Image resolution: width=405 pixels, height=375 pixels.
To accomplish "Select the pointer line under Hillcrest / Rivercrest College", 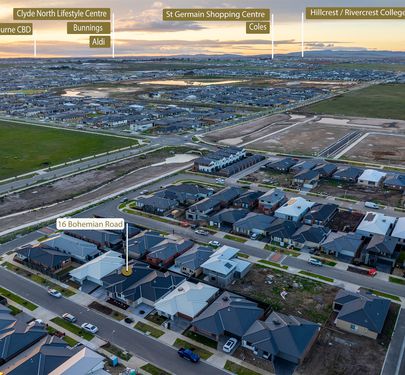I will (303, 34).
